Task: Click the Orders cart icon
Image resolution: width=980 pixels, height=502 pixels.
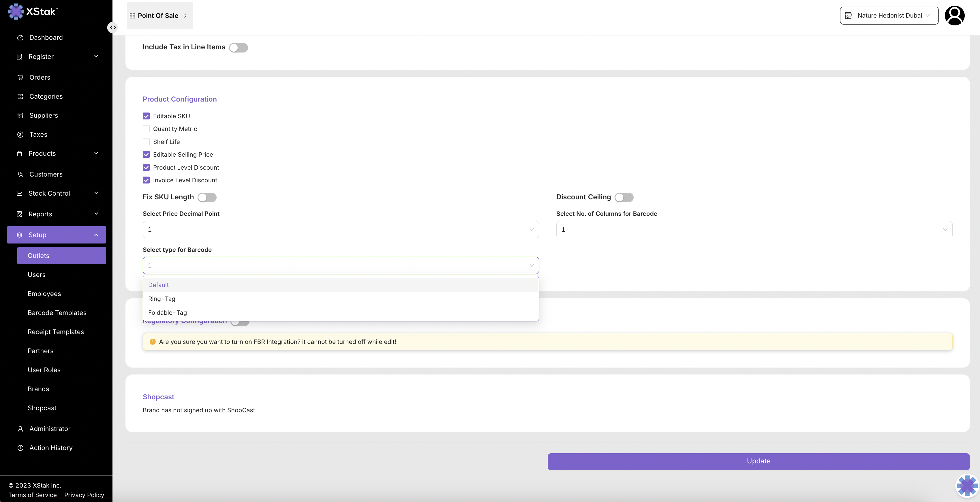Action: coord(20,77)
